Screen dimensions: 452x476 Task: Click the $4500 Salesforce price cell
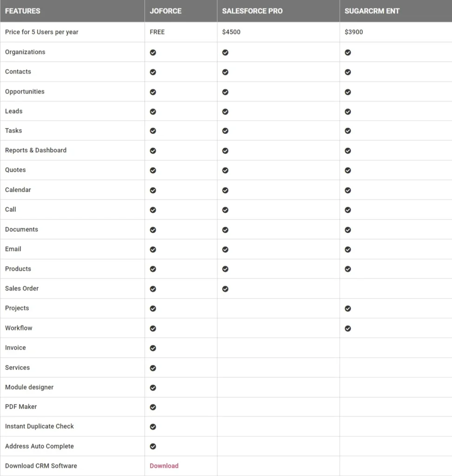click(231, 32)
